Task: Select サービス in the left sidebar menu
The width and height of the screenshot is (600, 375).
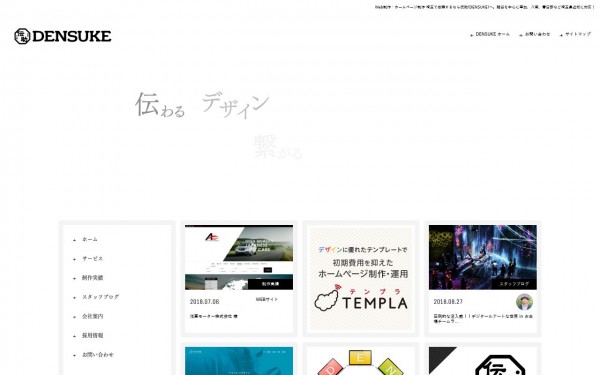Action: pos(92,259)
